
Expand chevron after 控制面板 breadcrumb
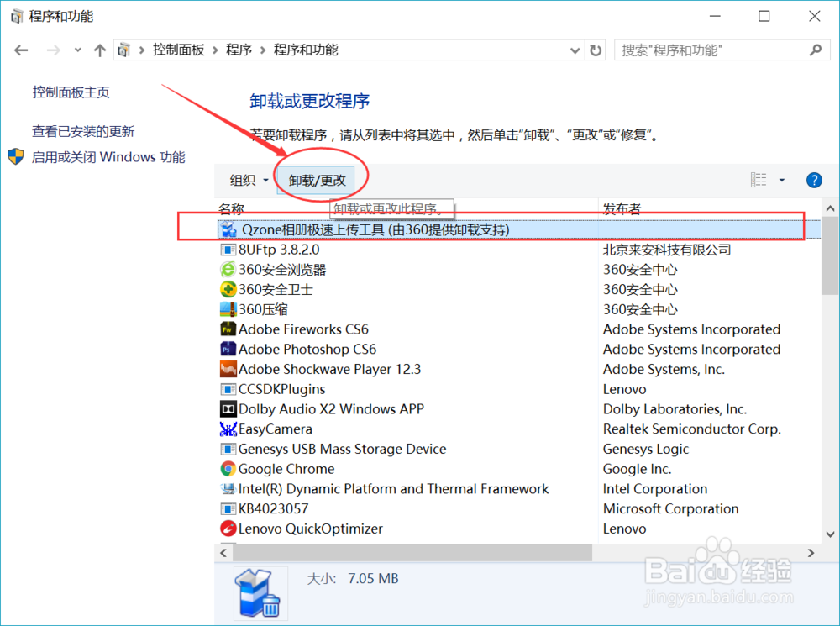[215, 50]
